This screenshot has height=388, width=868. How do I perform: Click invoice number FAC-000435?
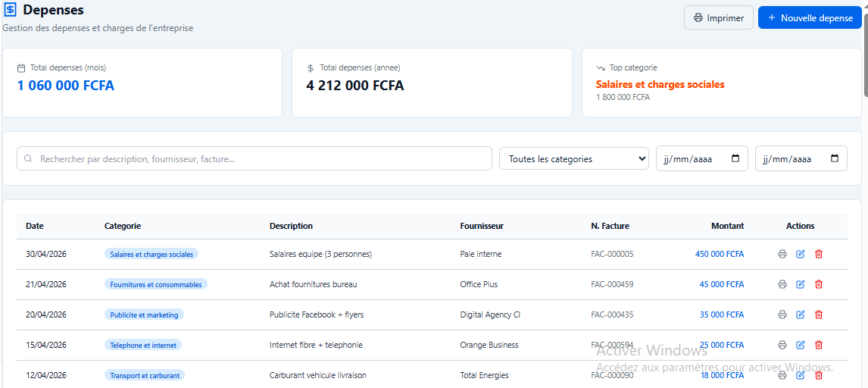click(612, 314)
